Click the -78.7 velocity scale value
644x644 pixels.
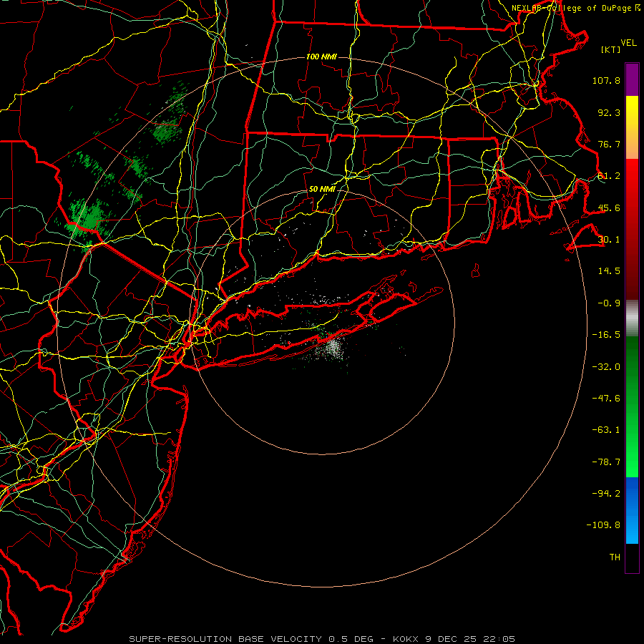606,462
